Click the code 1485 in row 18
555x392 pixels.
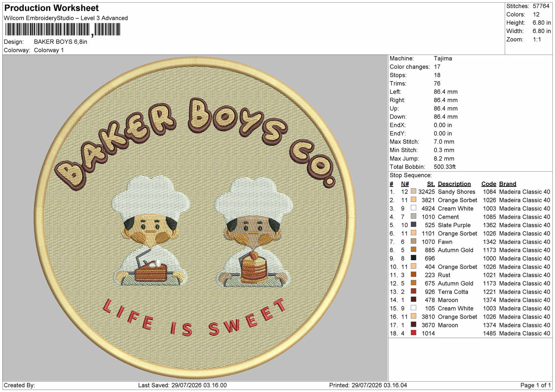pyautogui.click(x=489, y=334)
